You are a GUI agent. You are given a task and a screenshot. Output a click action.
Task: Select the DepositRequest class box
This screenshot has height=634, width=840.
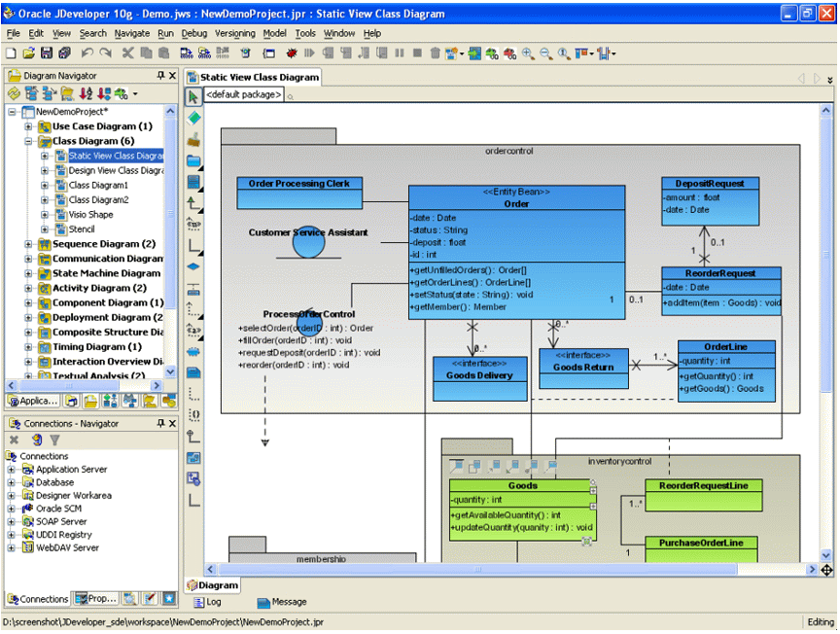click(x=710, y=201)
